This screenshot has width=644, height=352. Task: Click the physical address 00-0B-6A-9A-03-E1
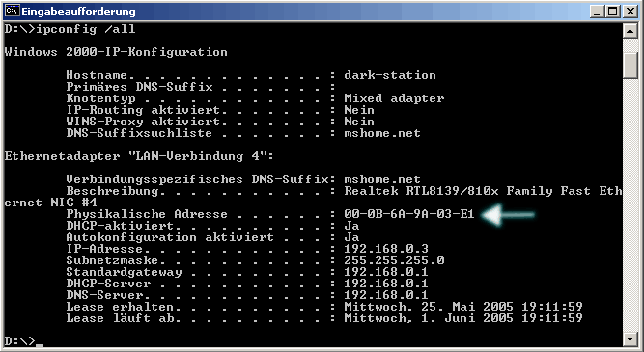click(x=409, y=214)
